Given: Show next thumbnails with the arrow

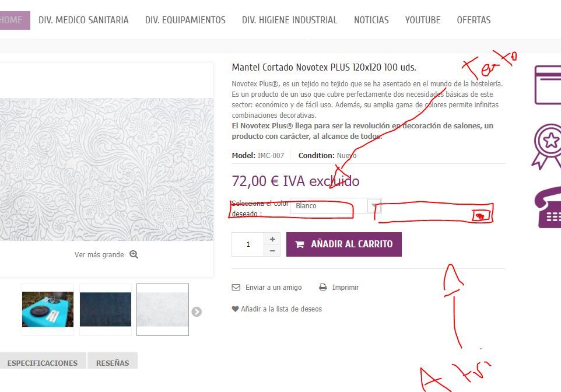Looking at the screenshot, I should [197, 312].
